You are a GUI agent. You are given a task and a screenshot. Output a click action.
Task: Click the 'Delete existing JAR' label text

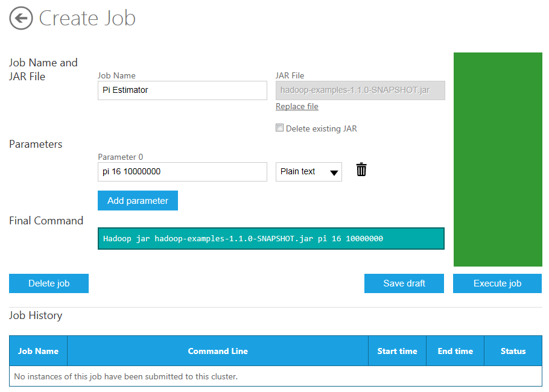tap(322, 128)
